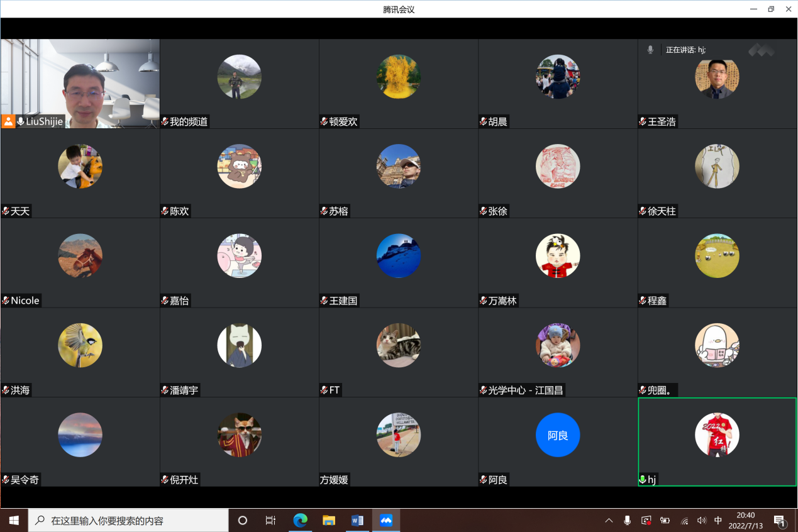Open the notification center
The width and height of the screenshot is (798, 532).
[x=780, y=521]
